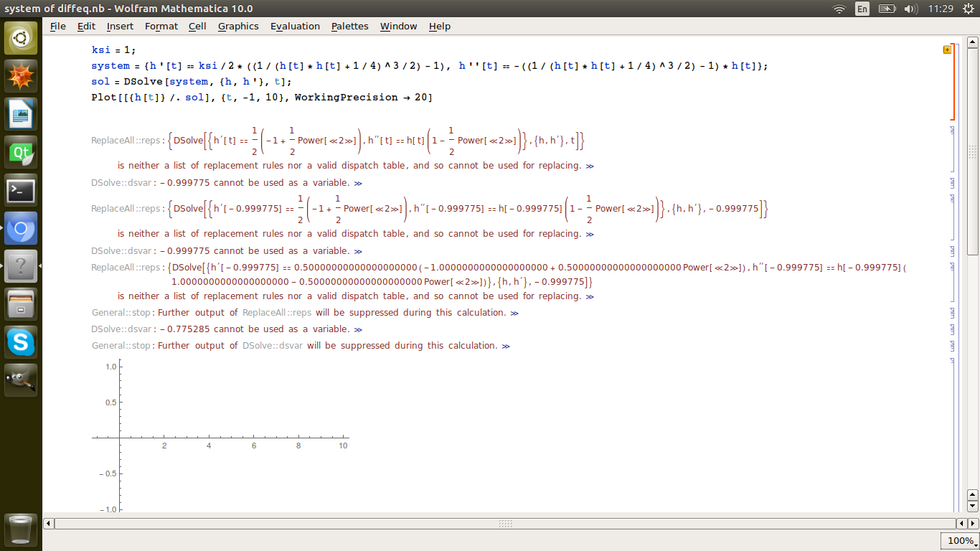Click the Mathematica icon in the launcher
This screenshot has width=980, height=551.
tap(21, 76)
